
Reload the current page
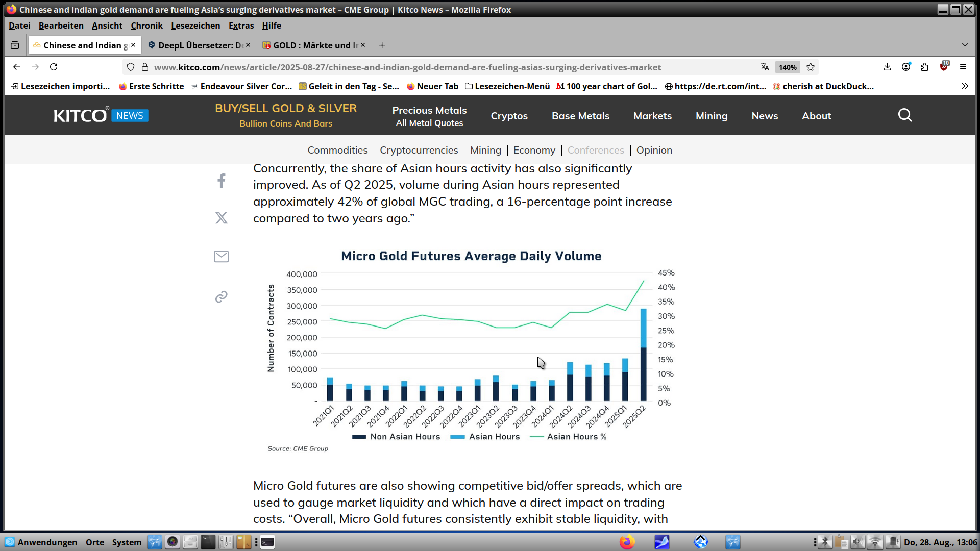click(54, 67)
